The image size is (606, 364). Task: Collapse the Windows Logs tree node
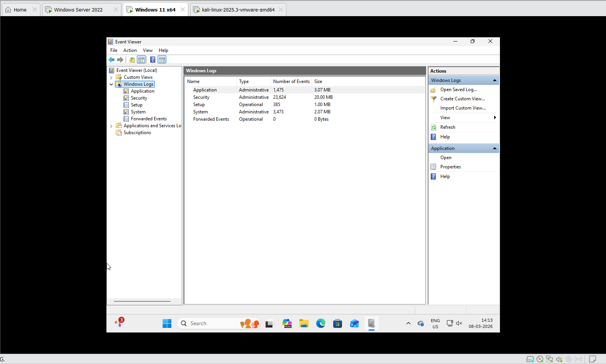(x=111, y=84)
